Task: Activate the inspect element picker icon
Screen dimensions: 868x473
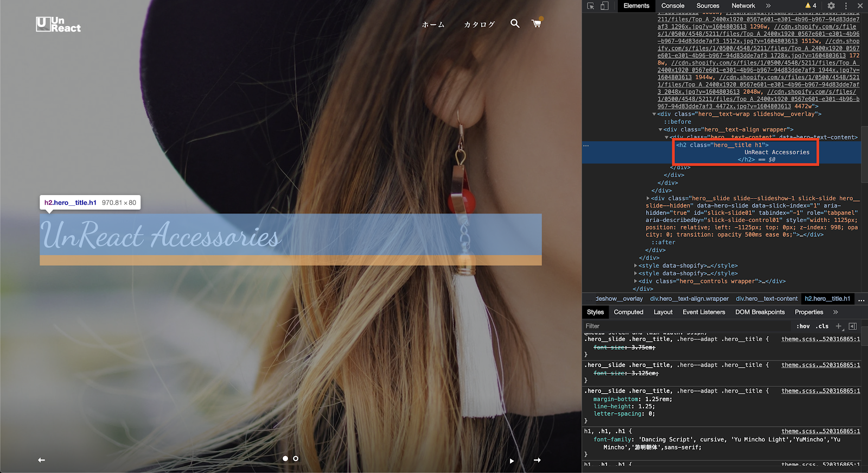Action: click(x=591, y=6)
